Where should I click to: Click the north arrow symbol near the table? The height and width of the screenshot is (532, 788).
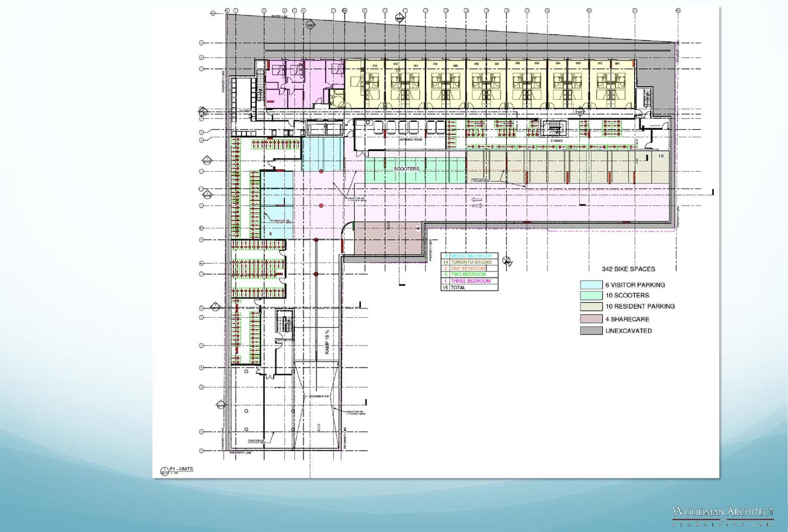coord(507,260)
